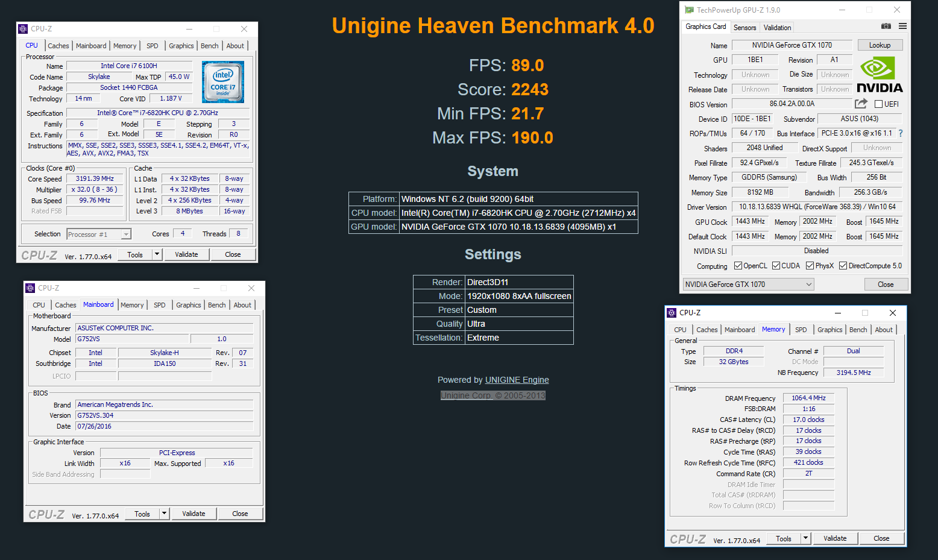Select Sensors tab in GPU-Z
The image size is (938, 560).
[744, 28]
